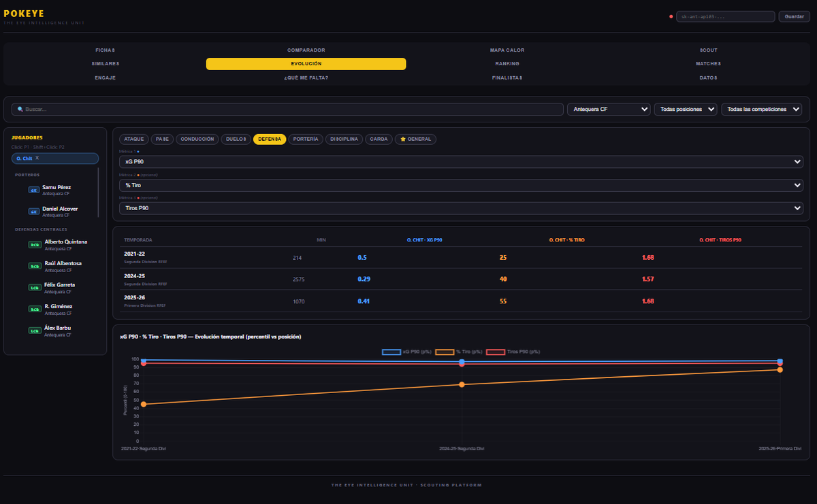Click the red API status dot
817x504 pixels.
pos(671,16)
